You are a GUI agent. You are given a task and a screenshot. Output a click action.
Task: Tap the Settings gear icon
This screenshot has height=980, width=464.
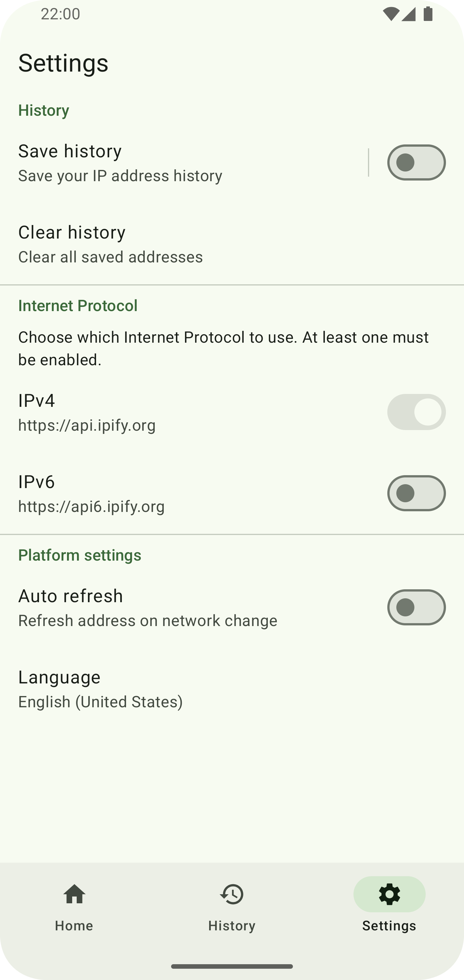(389, 894)
